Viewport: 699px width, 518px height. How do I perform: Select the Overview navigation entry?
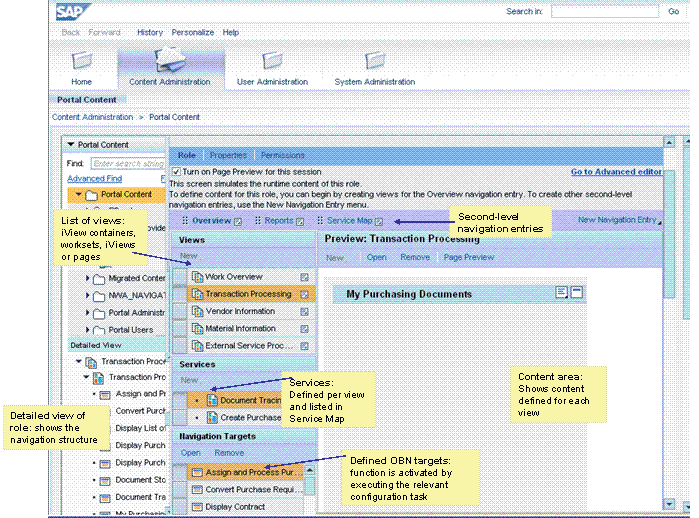(211, 221)
